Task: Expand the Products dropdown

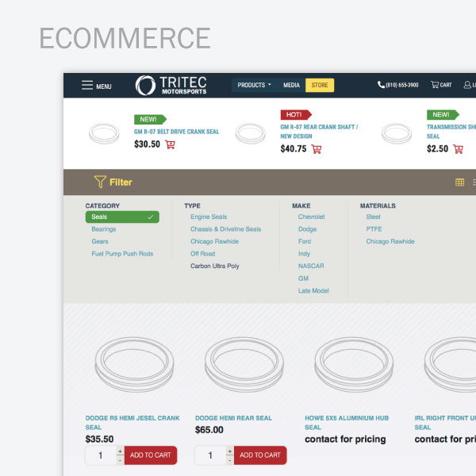Action: point(254,85)
